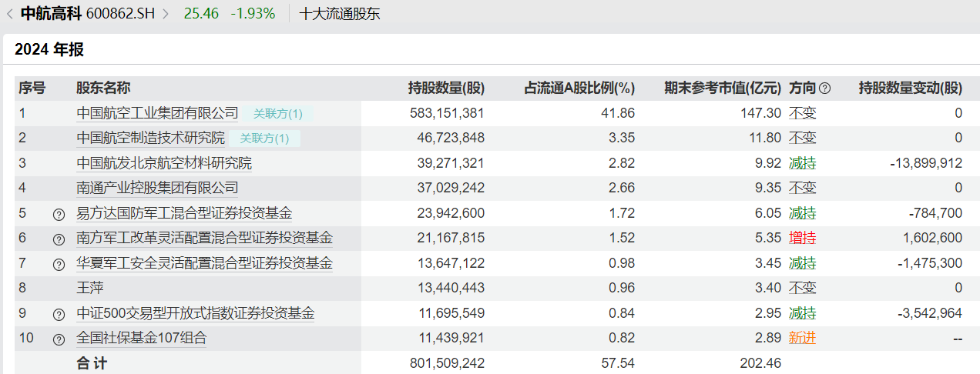This screenshot has width=980, height=374.
Task: Open 南方军工改革灵活配置混合型证券投资基金 link
Action: tap(204, 238)
